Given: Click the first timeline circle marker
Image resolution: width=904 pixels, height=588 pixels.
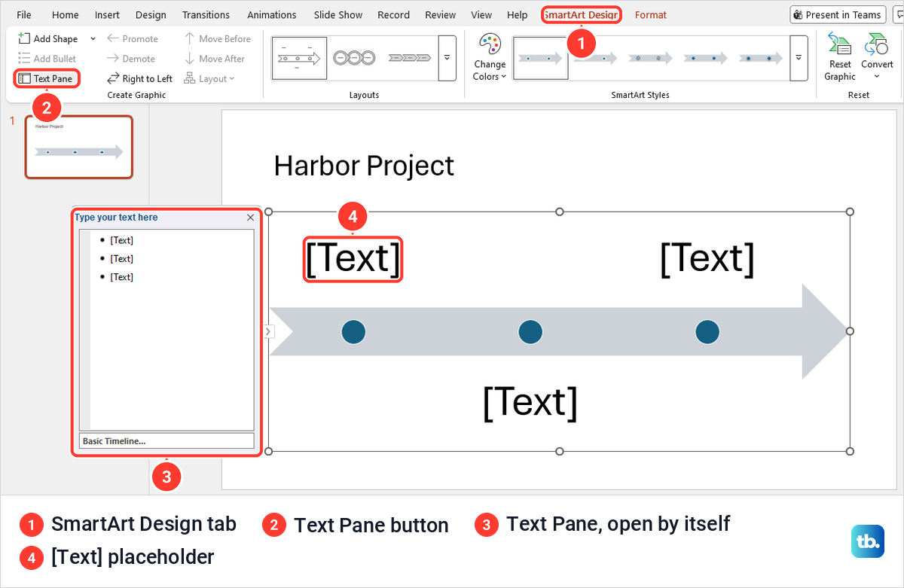Looking at the screenshot, I should click(x=353, y=331).
